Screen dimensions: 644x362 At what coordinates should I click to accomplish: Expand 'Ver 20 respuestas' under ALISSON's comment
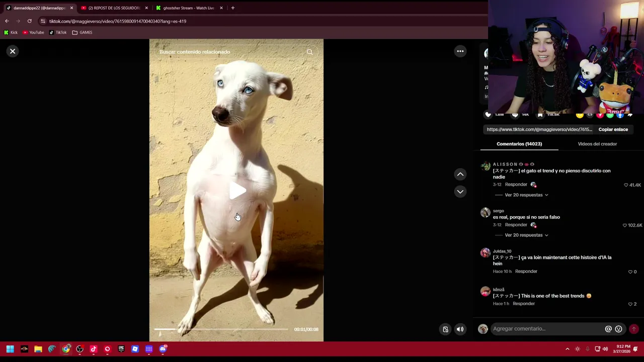coord(526,195)
